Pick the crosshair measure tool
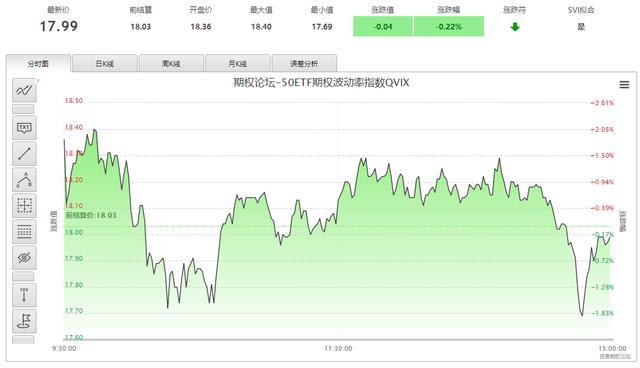The height and width of the screenshot is (368, 640). point(24,206)
